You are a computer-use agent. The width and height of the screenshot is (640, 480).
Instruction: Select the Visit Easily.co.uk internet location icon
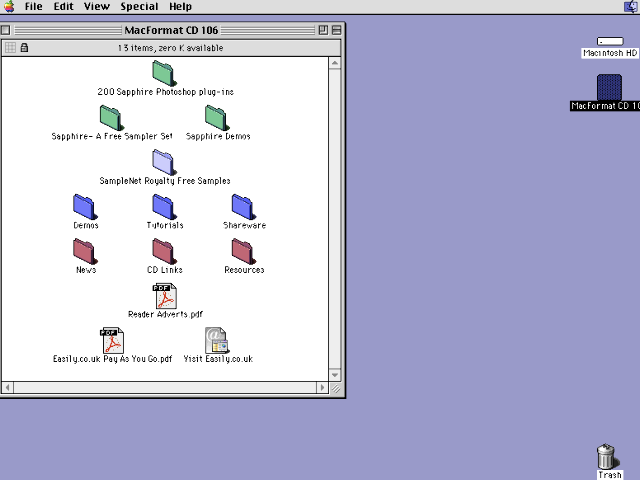(x=217, y=340)
